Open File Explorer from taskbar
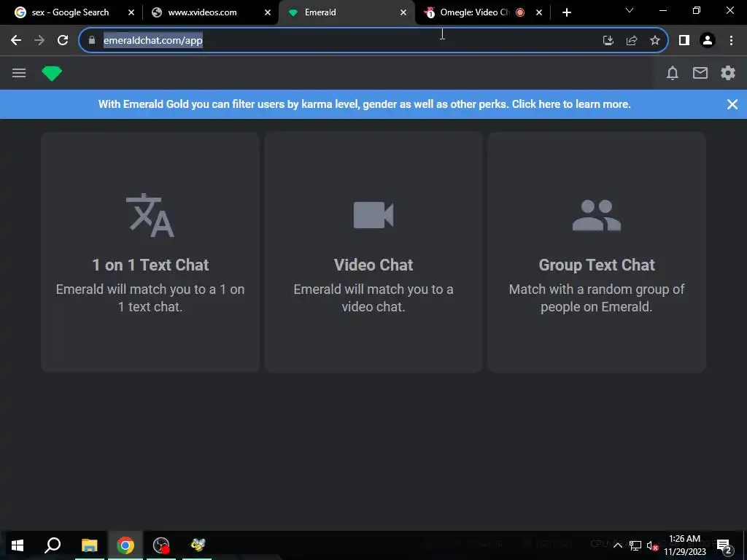Viewport: 747px width, 560px height. (x=89, y=545)
